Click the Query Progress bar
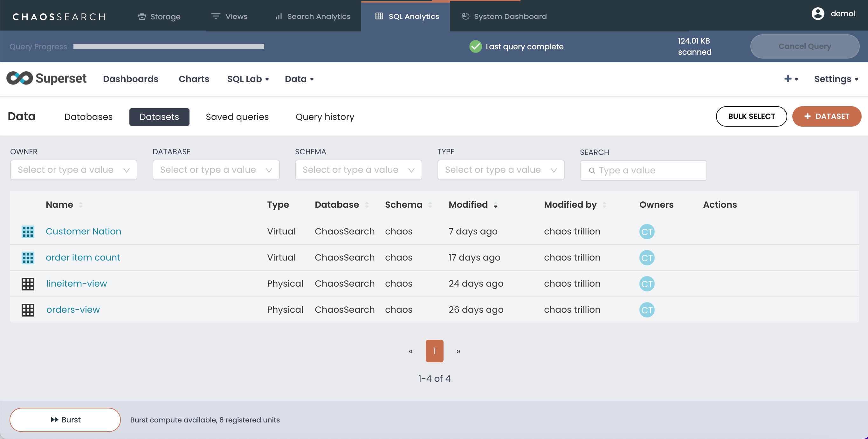The height and width of the screenshot is (439, 868). pyautogui.click(x=169, y=46)
